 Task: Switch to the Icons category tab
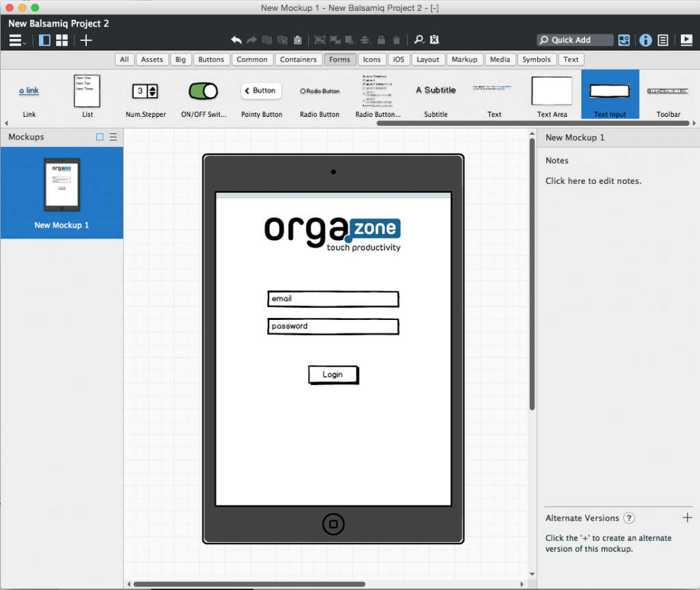(372, 59)
